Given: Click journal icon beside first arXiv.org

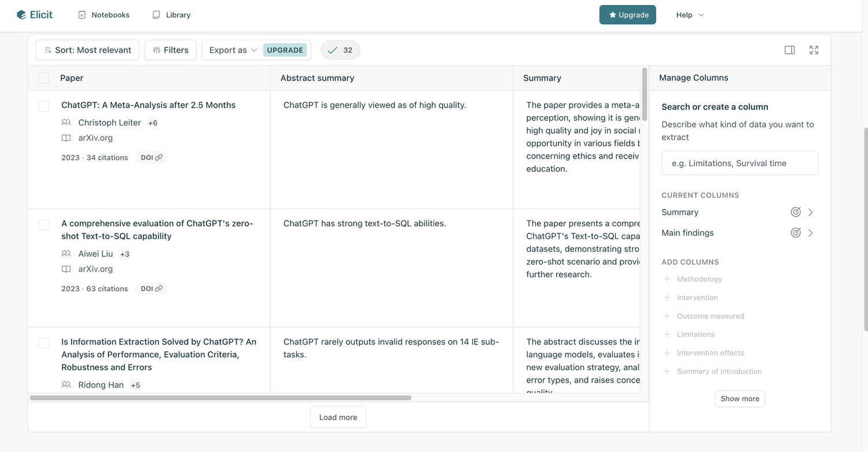Looking at the screenshot, I should 66,138.
